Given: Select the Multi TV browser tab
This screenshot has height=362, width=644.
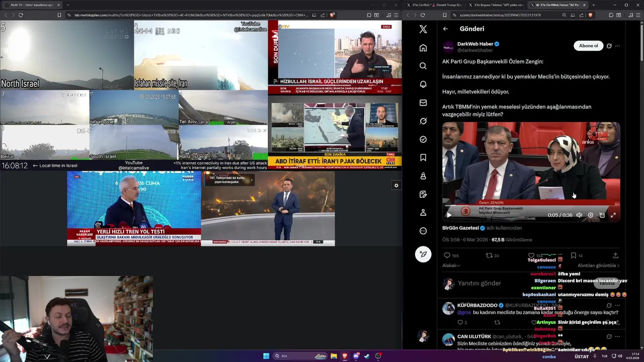Looking at the screenshot, I should coord(32,5).
